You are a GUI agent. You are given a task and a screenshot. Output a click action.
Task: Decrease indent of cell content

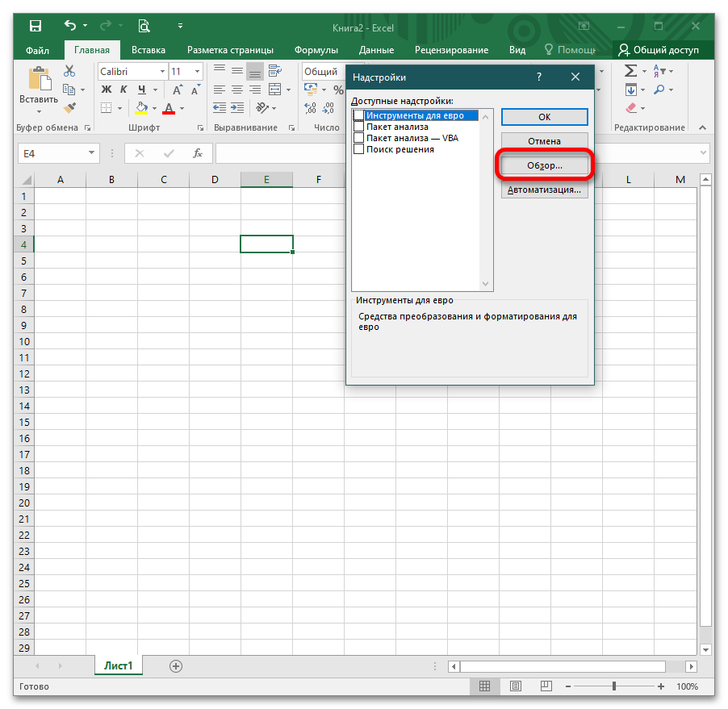[220, 108]
